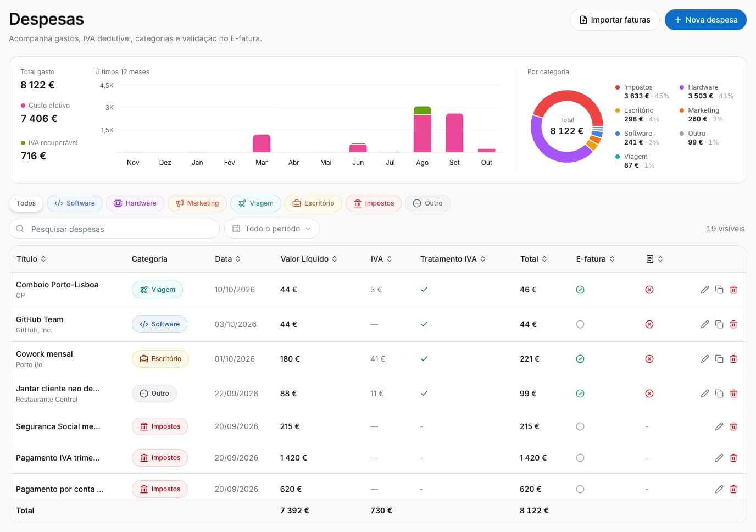This screenshot has height=532, width=756.
Task: Click the Importar faturas button
Action: pos(615,20)
